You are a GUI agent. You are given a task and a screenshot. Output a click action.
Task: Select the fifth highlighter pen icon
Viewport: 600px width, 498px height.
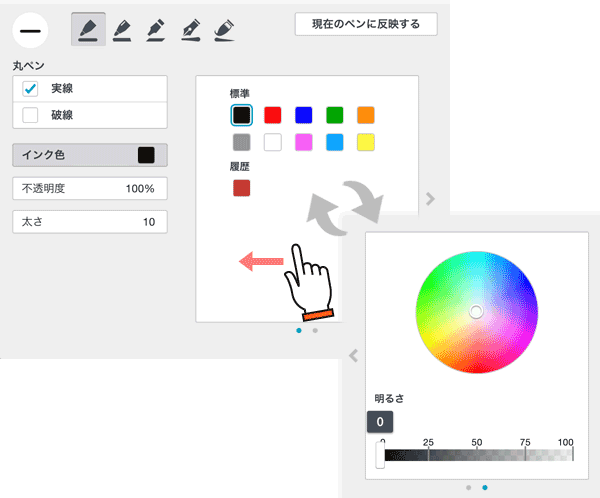(x=225, y=30)
